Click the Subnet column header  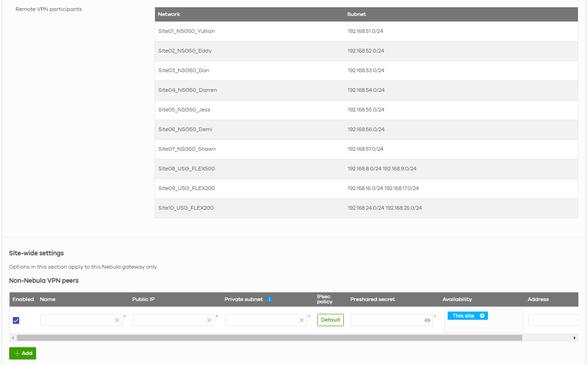(x=357, y=14)
